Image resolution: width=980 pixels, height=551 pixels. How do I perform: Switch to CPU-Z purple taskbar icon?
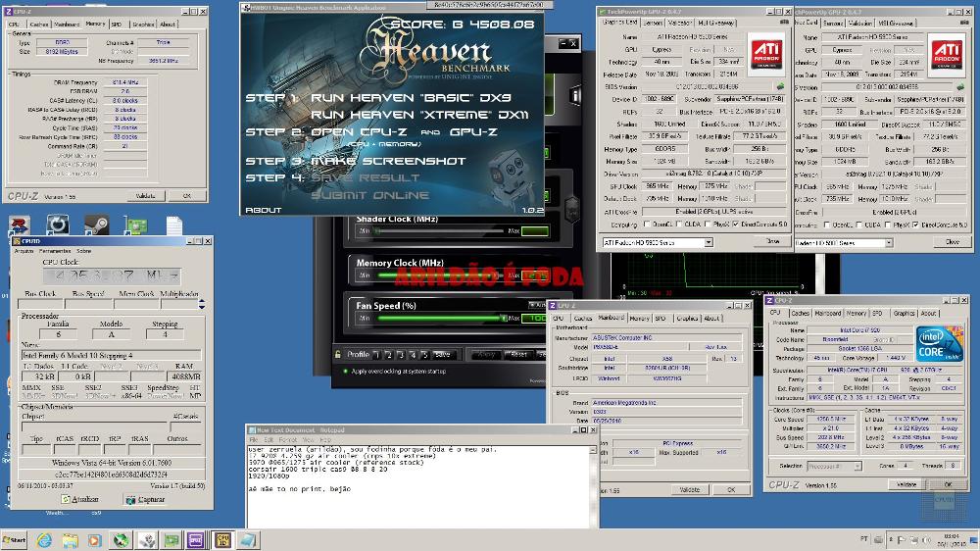click(196, 540)
